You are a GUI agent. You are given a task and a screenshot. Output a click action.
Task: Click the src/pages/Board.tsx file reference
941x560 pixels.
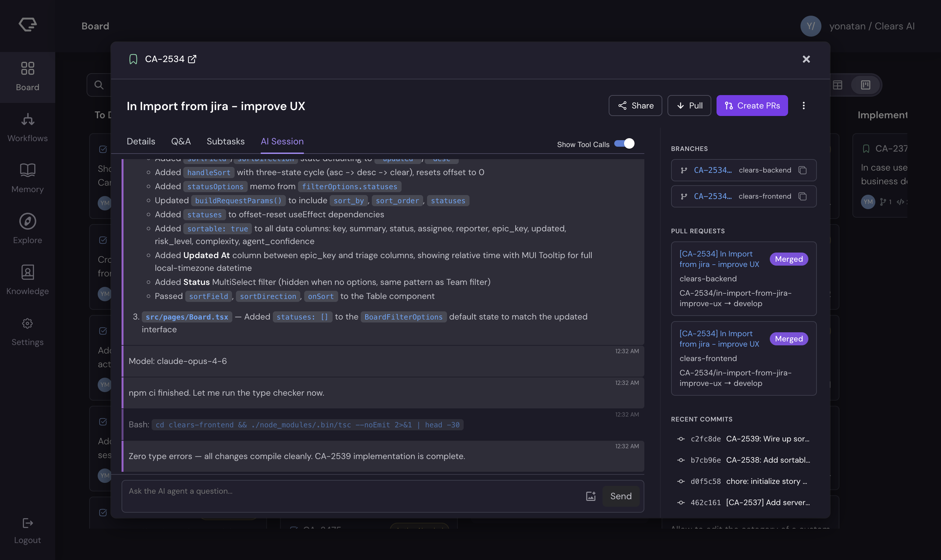click(187, 317)
